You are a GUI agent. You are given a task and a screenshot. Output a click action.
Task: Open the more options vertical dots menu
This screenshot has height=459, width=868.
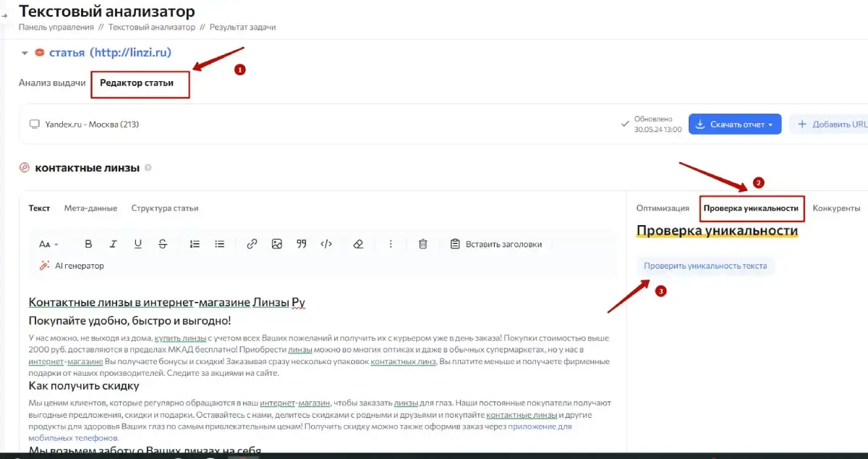pyautogui.click(x=391, y=244)
